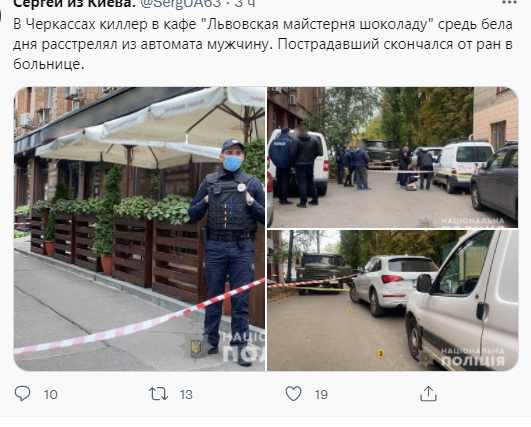
Task: Like the tweet with heart icon
Action: coord(293,394)
